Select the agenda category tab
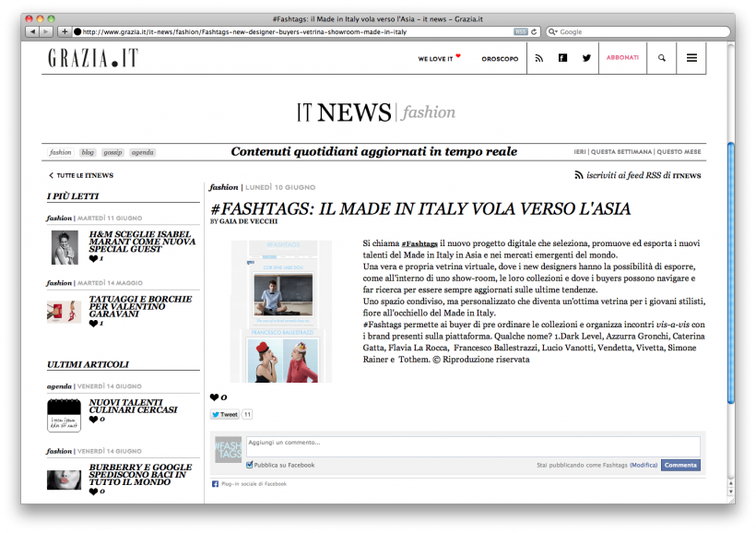Image resolution: width=756 pixels, height=533 pixels. pos(143,152)
